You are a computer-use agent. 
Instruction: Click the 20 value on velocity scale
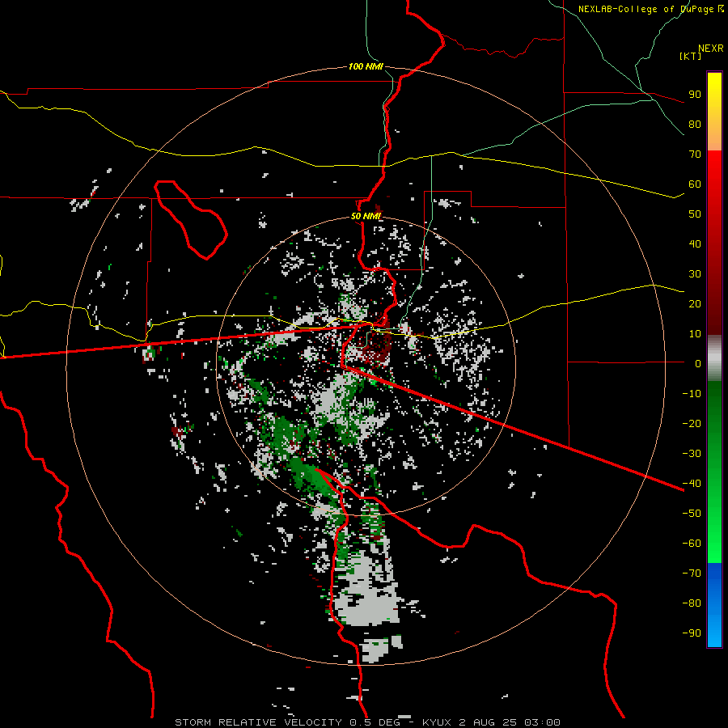tap(695, 304)
